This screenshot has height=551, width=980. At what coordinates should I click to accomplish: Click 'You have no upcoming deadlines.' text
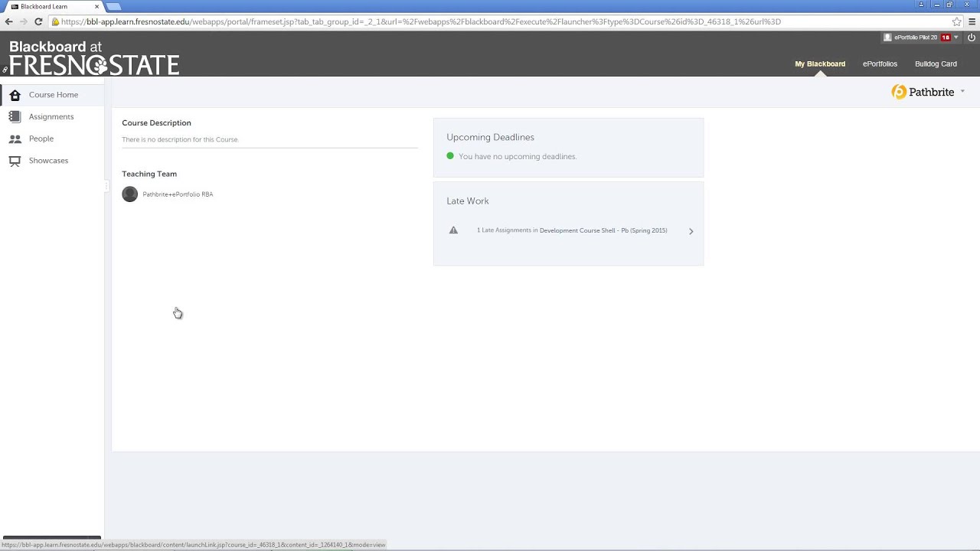(x=518, y=156)
